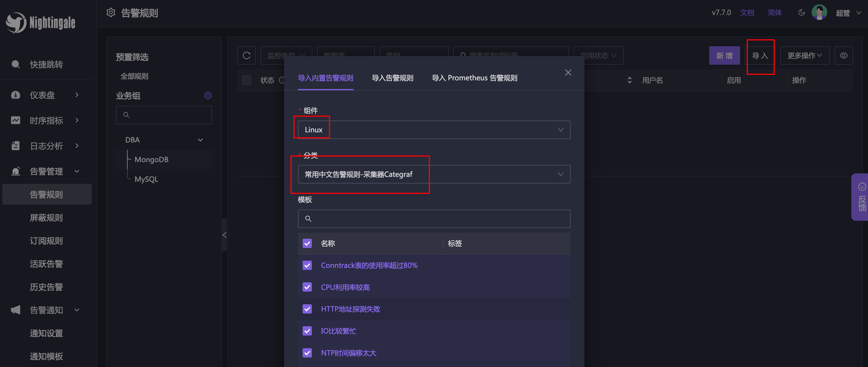Switch language via 简体 link
Screen dimensions: 868x367
point(775,13)
